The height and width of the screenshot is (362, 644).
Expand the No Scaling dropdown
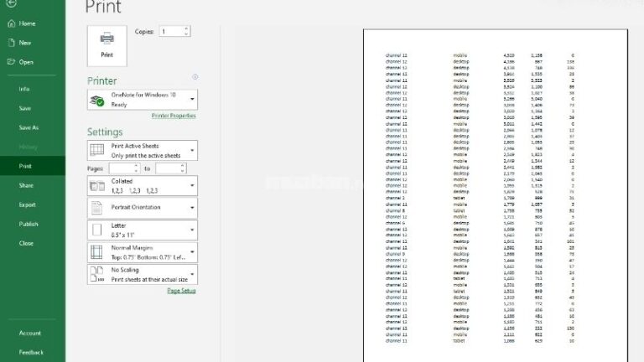point(142,274)
